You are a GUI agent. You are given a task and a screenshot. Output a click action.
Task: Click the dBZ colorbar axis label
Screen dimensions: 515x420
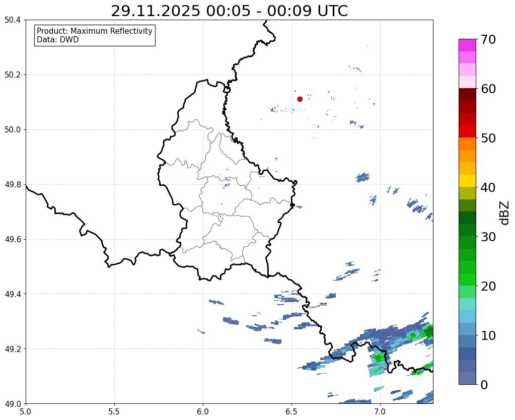point(505,213)
